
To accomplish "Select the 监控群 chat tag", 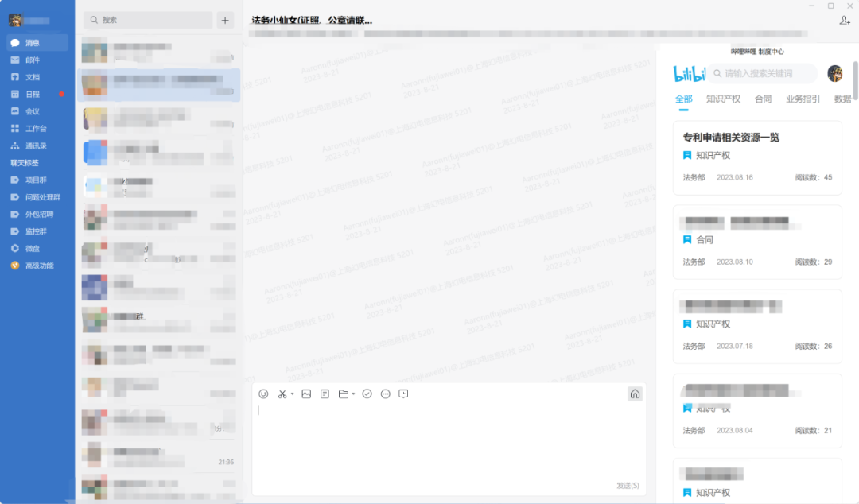I will (x=37, y=231).
